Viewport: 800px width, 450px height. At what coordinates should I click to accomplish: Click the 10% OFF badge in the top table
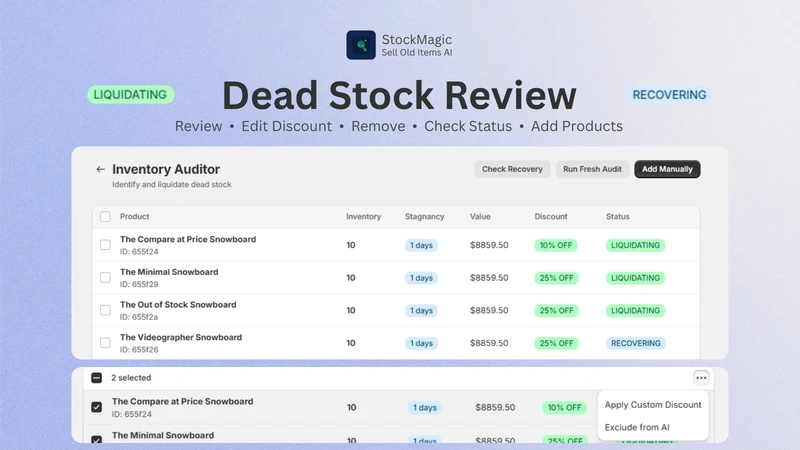556,245
